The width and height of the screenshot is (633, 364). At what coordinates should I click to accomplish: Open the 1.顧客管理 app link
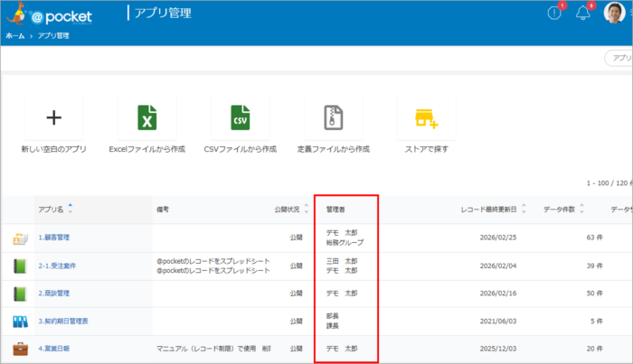(x=54, y=238)
